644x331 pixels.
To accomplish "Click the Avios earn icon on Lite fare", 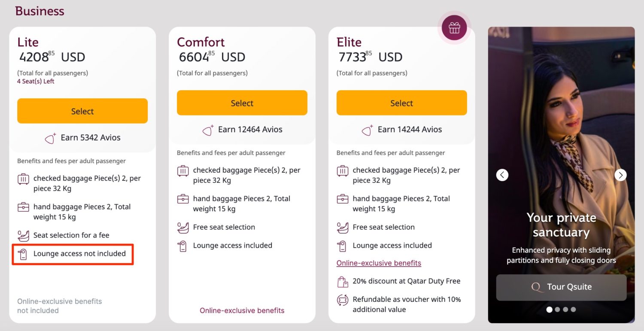I will [x=50, y=137].
